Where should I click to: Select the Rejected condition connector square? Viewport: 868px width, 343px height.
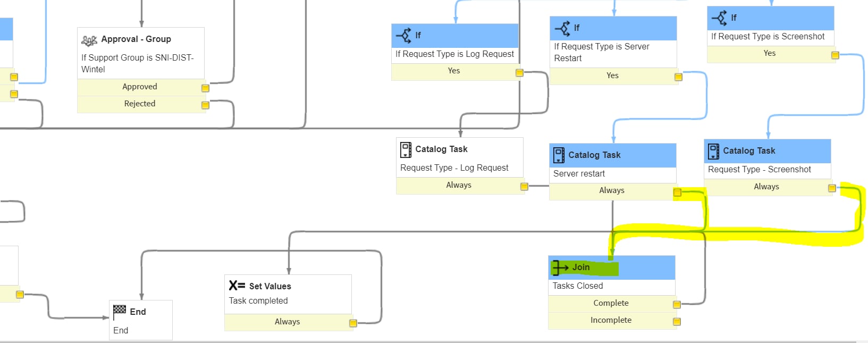pyautogui.click(x=205, y=105)
